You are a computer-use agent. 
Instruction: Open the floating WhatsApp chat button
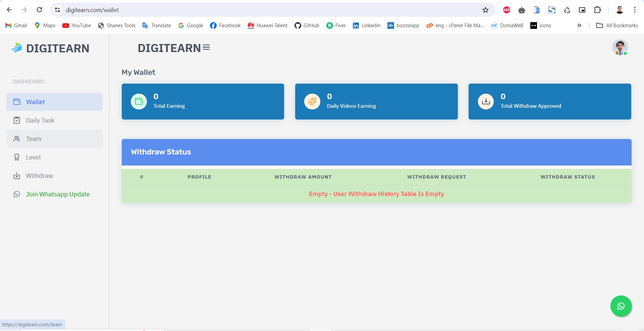point(621,306)
